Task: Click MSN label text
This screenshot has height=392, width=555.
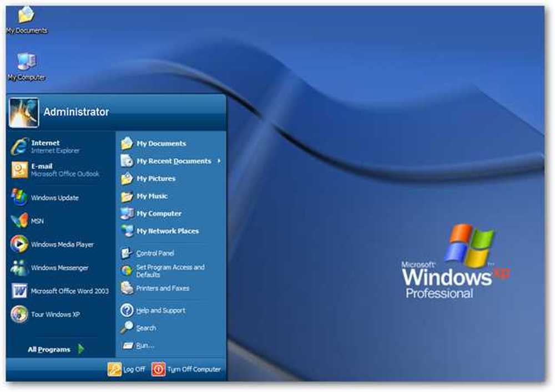Action: [x=37, y=221]
